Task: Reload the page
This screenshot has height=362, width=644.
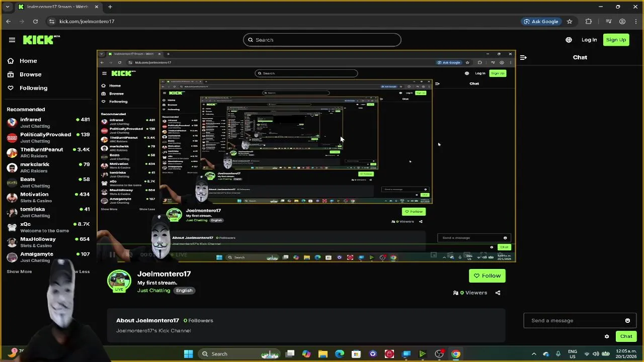Action: click(x=35, y=21)
